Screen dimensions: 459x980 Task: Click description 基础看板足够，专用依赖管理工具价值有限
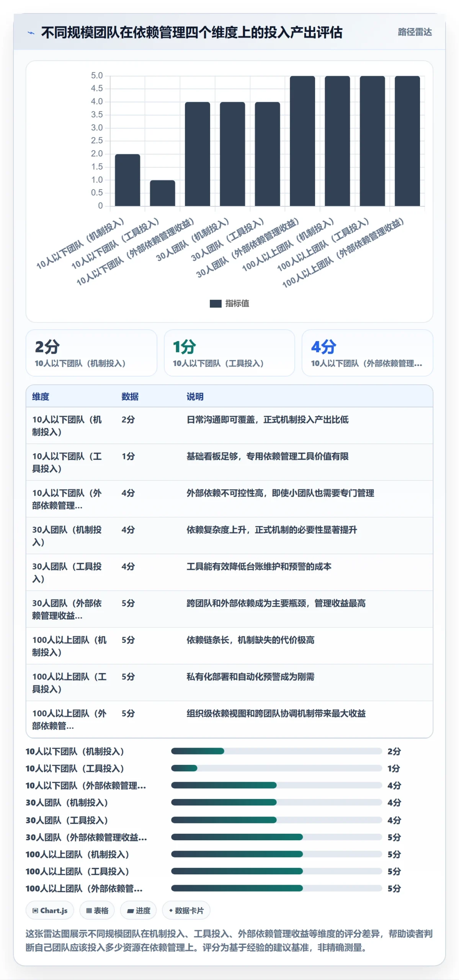(x=267, y=456)
